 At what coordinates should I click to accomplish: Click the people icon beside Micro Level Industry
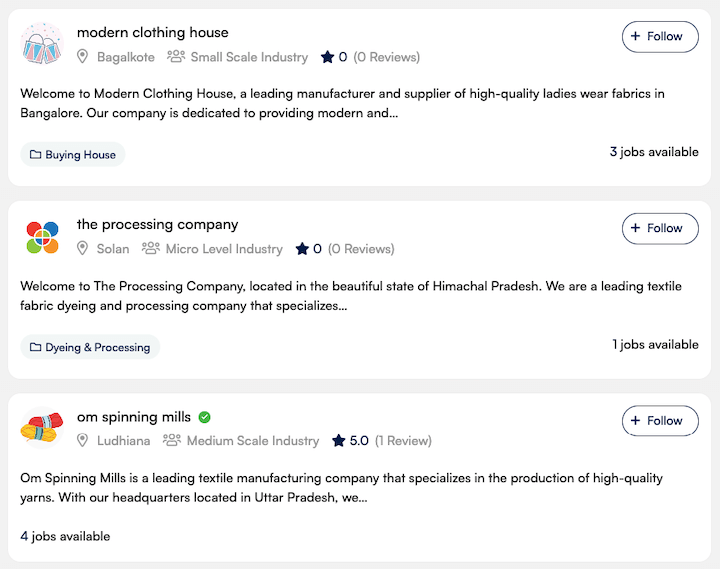pyautogui.click(x=151, y=249)
